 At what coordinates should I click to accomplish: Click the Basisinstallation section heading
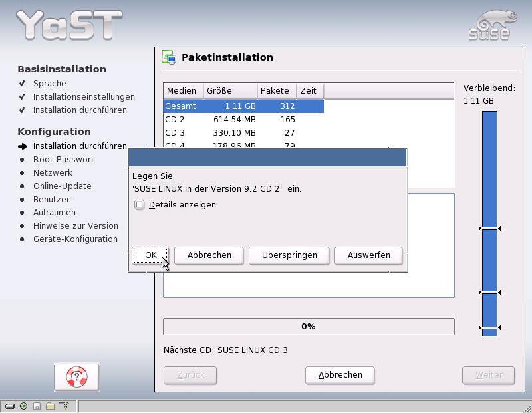pos(62,69)
